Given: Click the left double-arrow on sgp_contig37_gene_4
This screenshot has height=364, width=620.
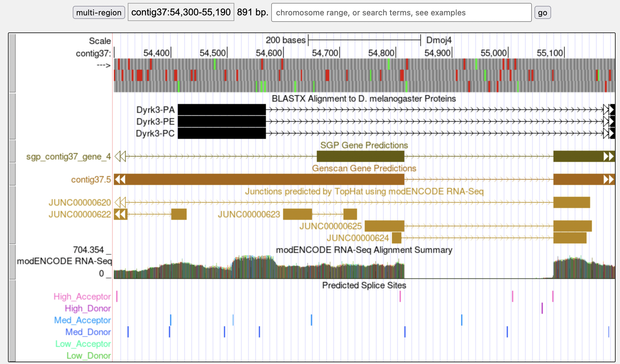Looking at the screenshot, I should tap(120, 156).
